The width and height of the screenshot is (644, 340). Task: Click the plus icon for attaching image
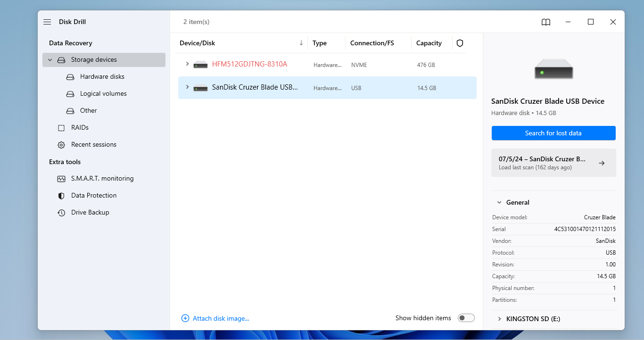coord(185,318)
